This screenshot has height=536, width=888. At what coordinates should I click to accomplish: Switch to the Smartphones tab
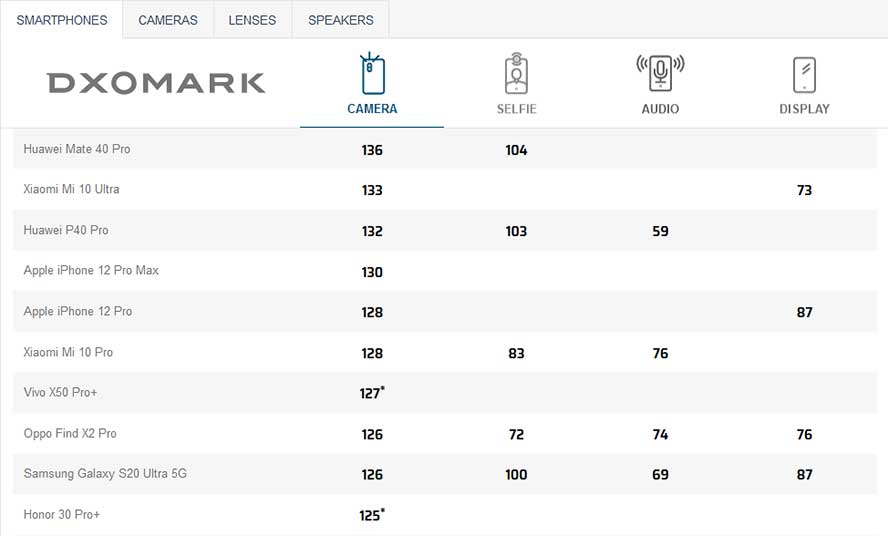pyautogui.click(x=62, y=20)
